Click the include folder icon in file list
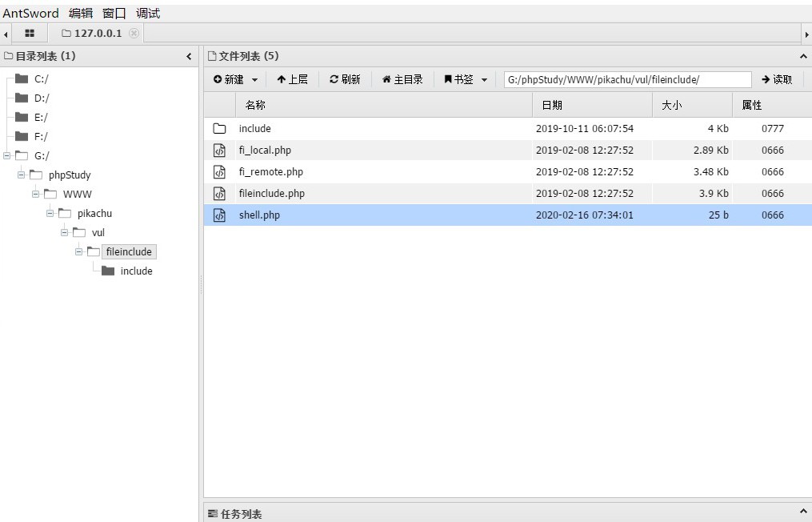Image resolution: width=812 pixels, height=522 pixels. click(x=219, y=128)
